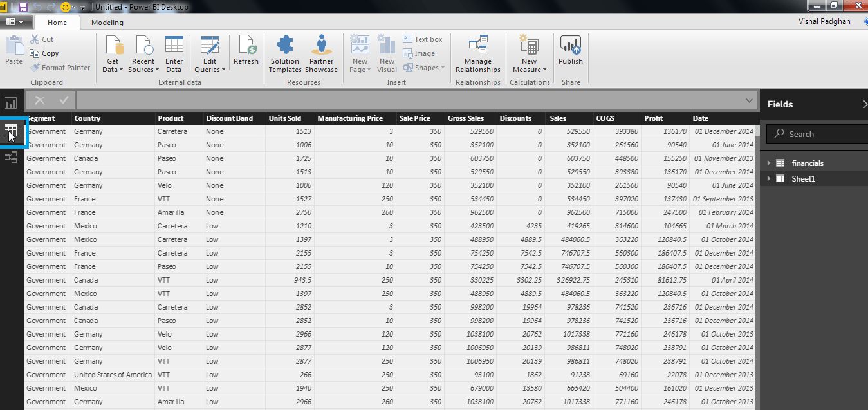Expand the financials table in Fields

click(x=769, y=163)
